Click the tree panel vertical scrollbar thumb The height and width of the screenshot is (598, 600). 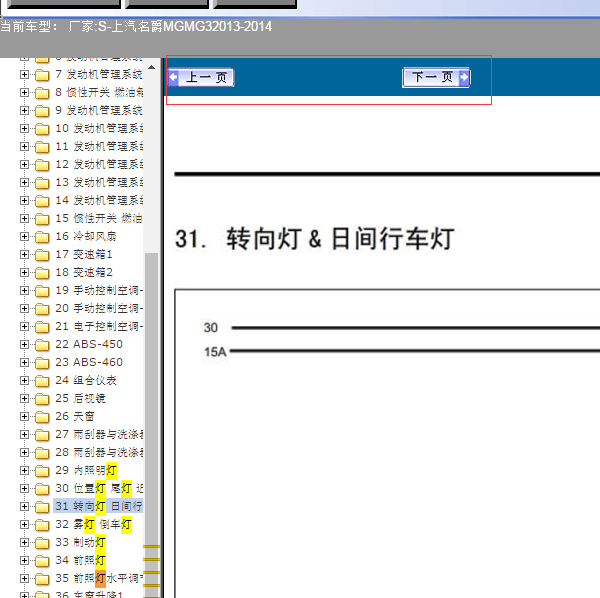[152, 425]
